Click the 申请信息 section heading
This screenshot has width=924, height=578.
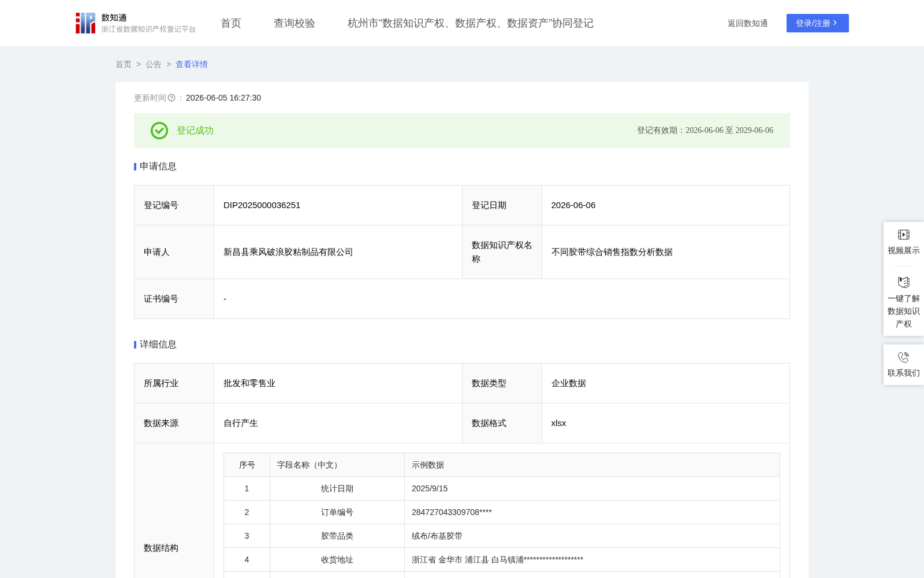point(158,166)
